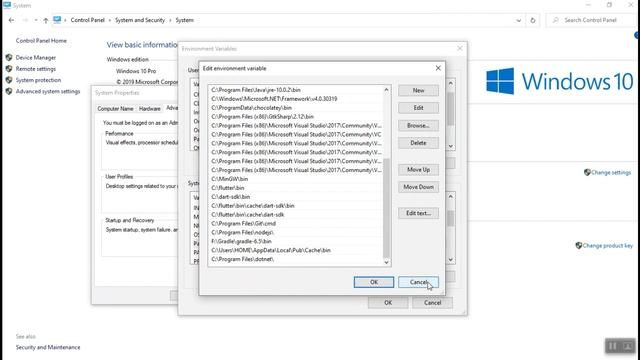Click Control Panel in the breadcrumb

[x=88, y=20]
